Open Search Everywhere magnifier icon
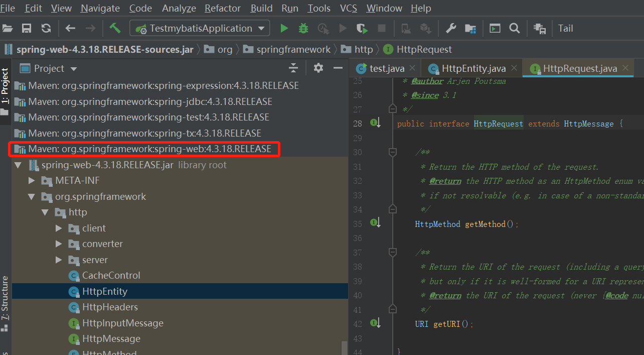Screen dimensions: 644x355 (x=515, y=28)
